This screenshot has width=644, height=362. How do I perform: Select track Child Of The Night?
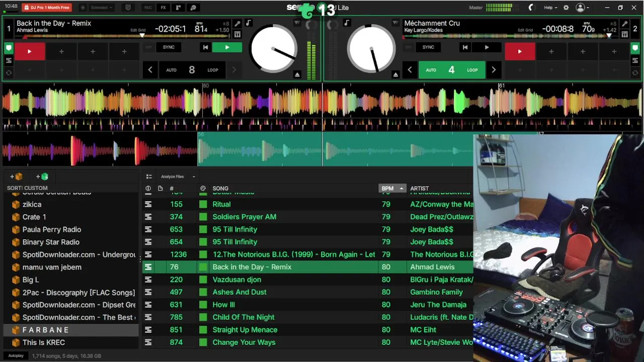[x=243, y=317]
